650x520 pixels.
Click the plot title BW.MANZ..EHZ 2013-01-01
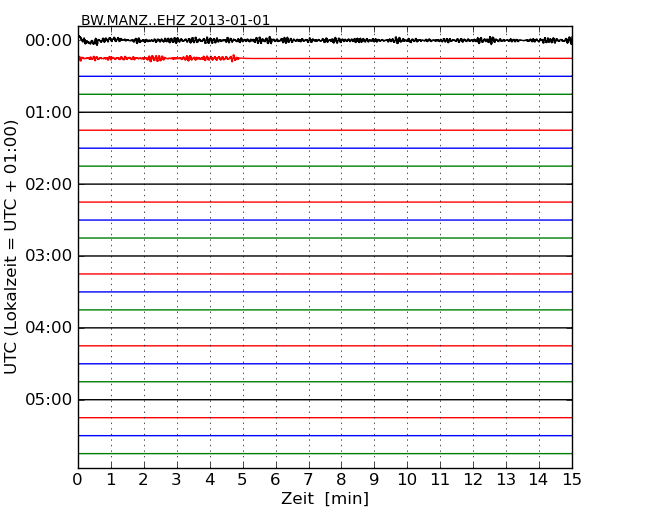pyautogui.click(x=175, y=20)
